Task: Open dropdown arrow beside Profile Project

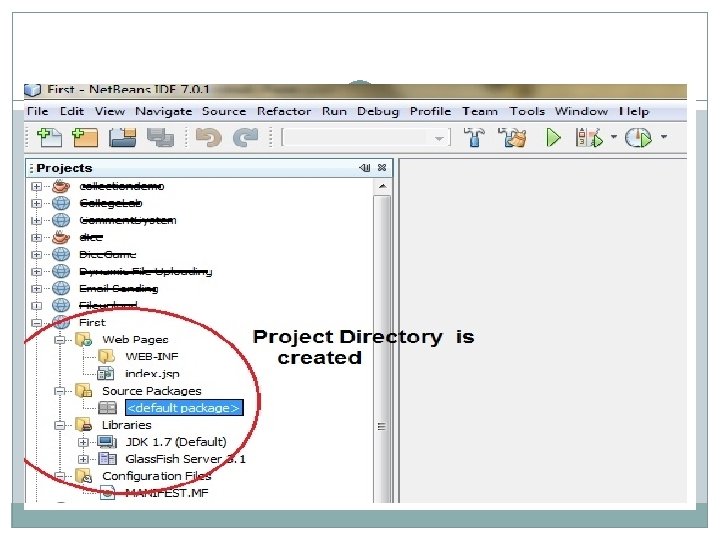Action: (664, 136)
